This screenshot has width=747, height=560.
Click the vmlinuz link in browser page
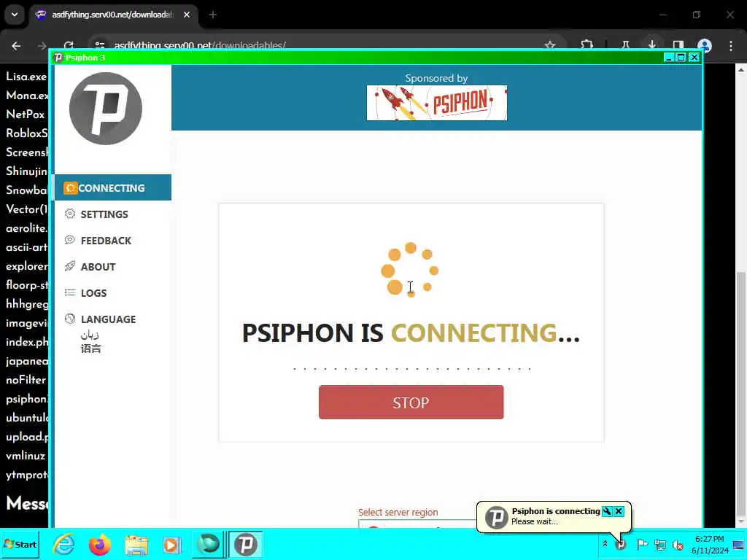26,456
